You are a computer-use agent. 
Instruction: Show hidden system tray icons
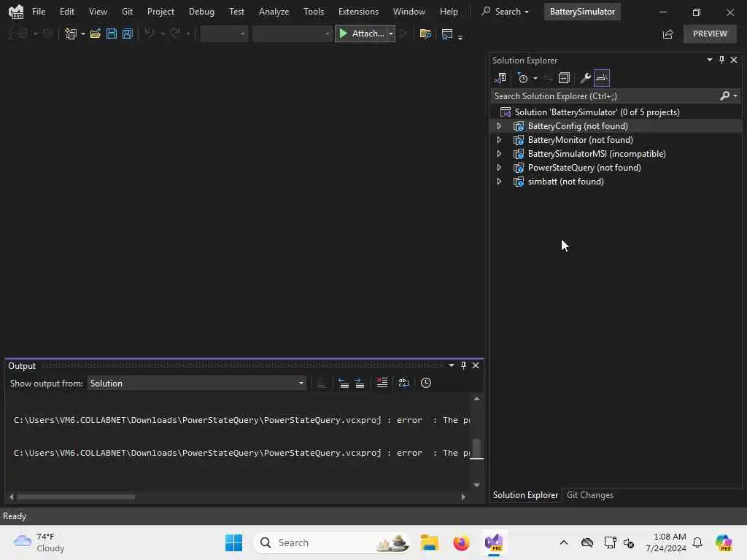564,542
